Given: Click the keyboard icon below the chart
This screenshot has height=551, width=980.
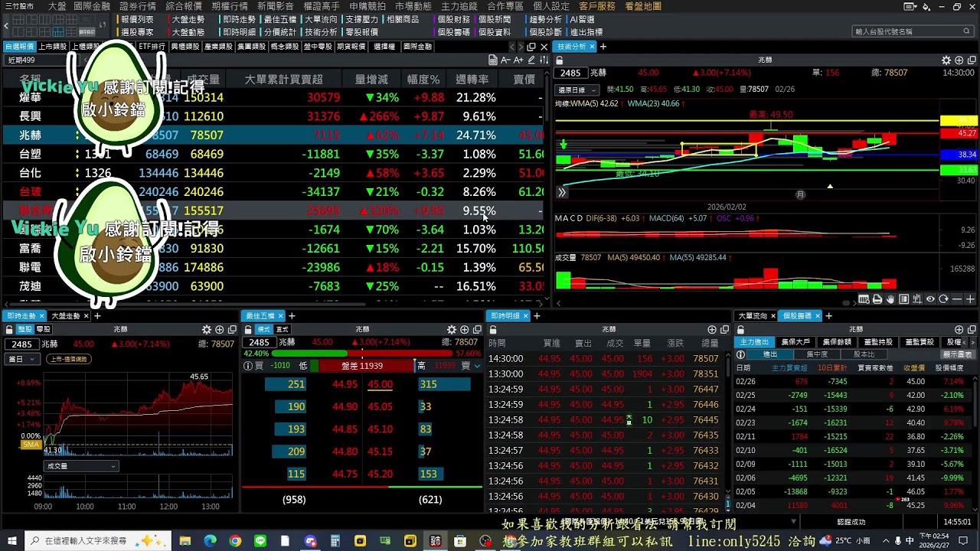Looking at the screenshot, I should point(864,299).
